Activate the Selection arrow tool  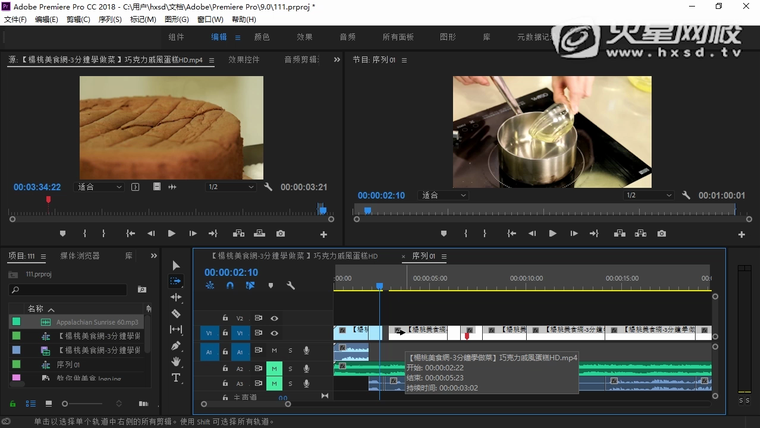(176, 265)
